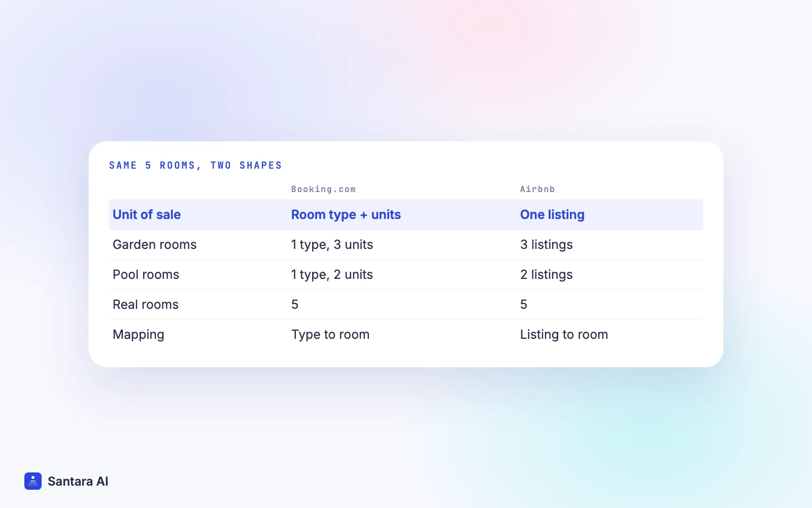Image resolution: width=812 pixels, height=508 pixels.
Task: Click the 'Listing to room' cell
Action: click(x=564, y=335)
